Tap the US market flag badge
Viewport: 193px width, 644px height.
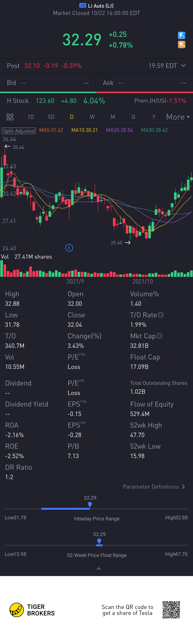point(83,6)
